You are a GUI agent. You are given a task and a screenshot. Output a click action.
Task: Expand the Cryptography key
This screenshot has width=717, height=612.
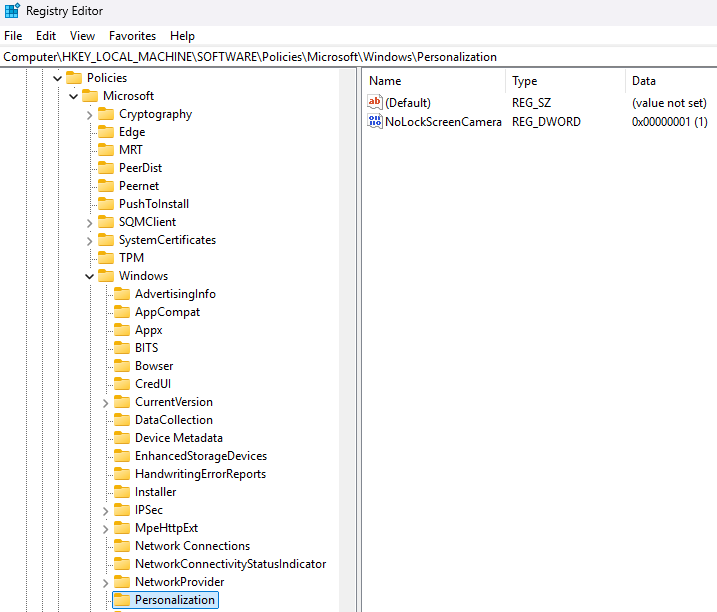tap(90, 115)
